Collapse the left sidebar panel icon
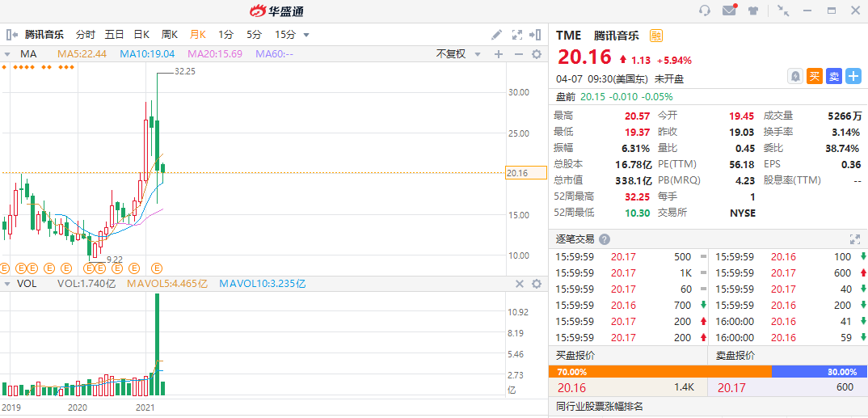868x418 pixels. pyautogui.click(x=11, y=34)
